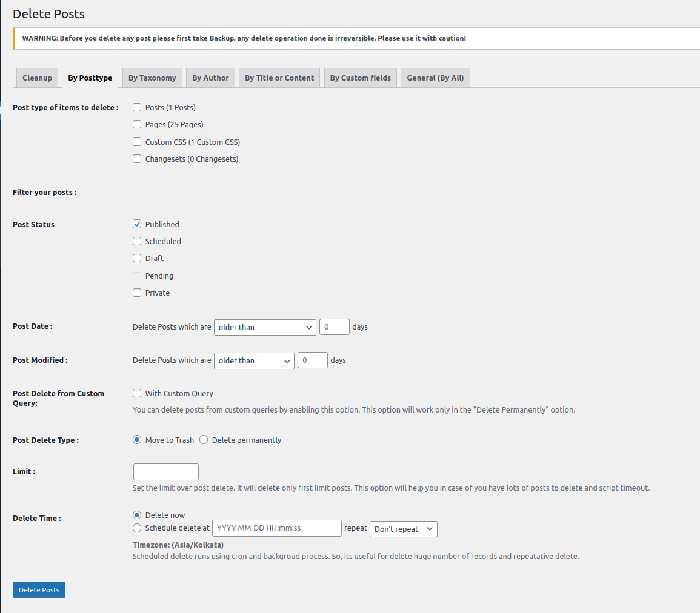Viewport: 700px width, 613px height.
Task: Expand the Post Modified older than dropdown
Action: click(254, 360)
